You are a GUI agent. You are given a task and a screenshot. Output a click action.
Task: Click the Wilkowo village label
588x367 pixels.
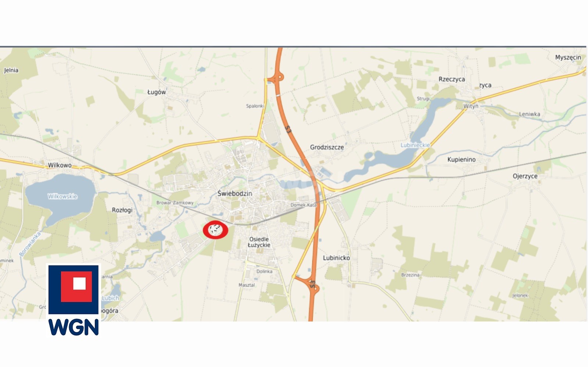[x=60, y=165]
